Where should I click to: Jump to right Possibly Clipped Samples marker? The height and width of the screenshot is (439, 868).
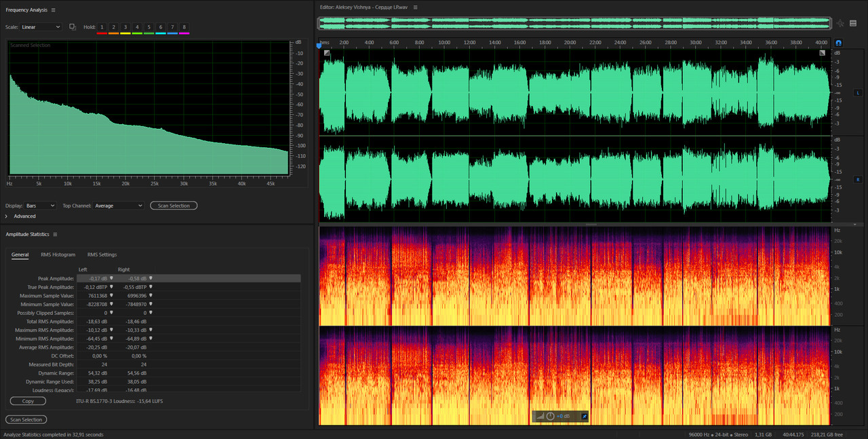click(x=151, y=313)
